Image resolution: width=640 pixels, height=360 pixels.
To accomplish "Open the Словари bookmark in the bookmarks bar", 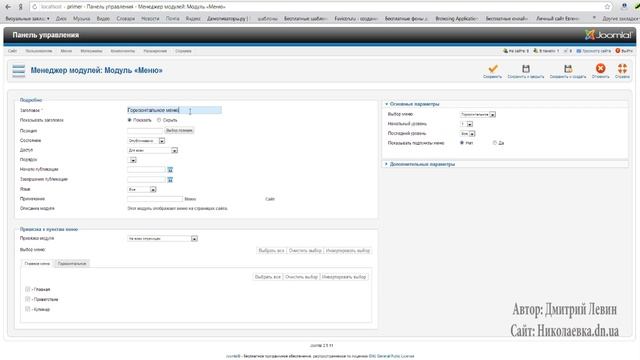I will coord(125,18).
